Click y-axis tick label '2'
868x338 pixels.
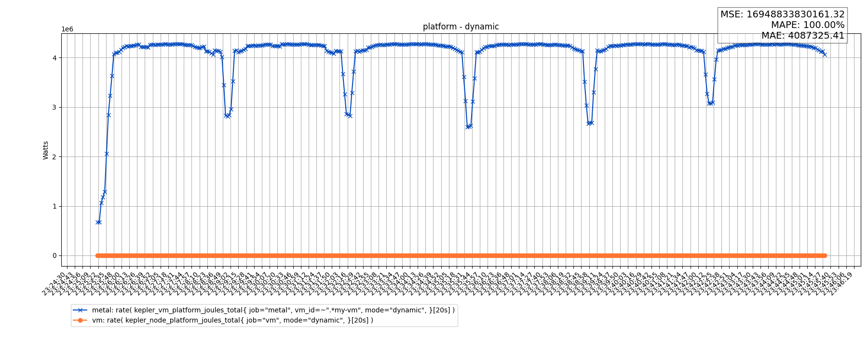point(54,157)
